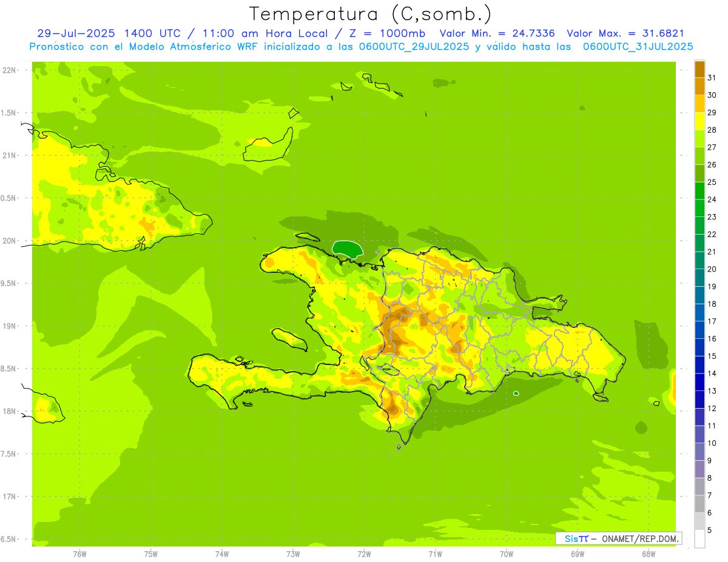Viewport: 728px width, 562px height.
Task: Click the SisTT ONAMET/REP.DOM. logo box
Action: (x=618, y=538)
